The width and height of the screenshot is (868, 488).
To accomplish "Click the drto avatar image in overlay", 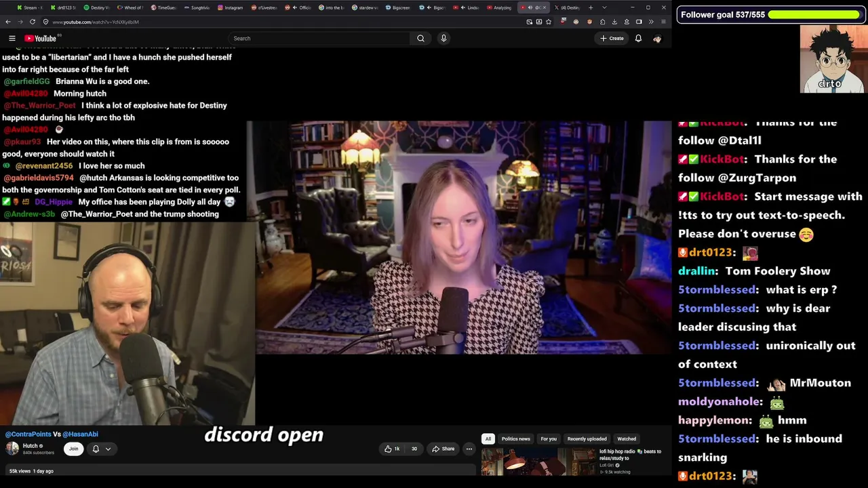I will 833,59.
